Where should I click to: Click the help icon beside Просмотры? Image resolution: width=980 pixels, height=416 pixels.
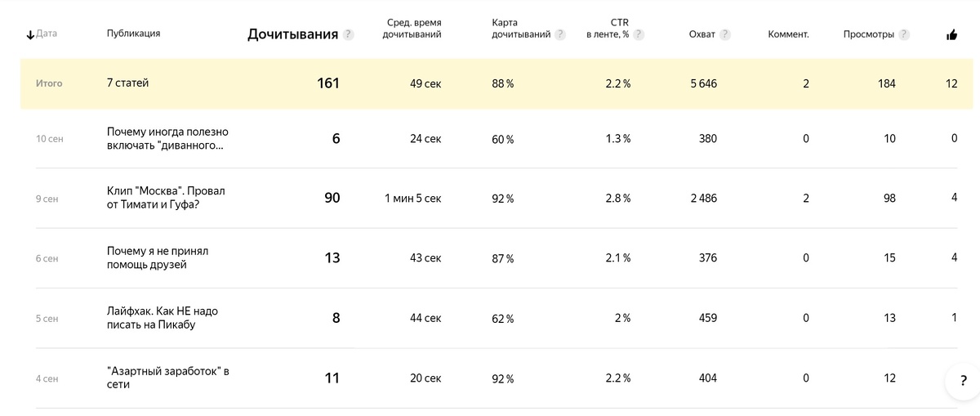click(x=904, y=34)
